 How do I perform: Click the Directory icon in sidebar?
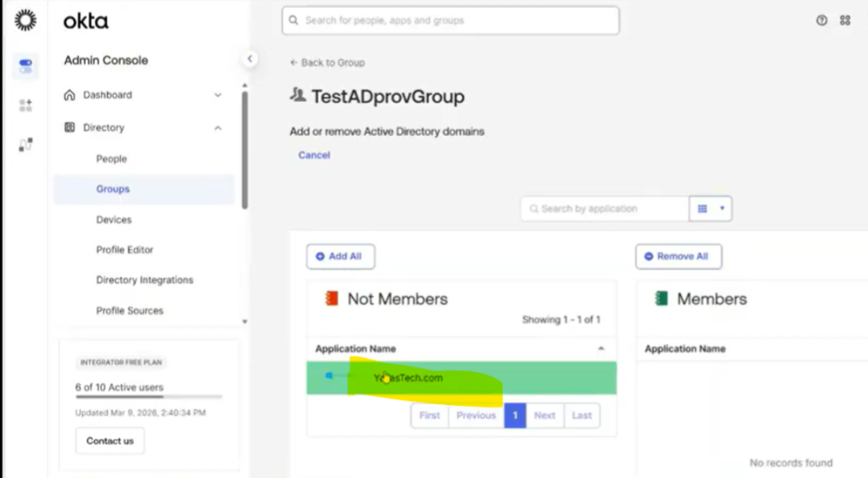pyautogui.click(x=70, y=127)
